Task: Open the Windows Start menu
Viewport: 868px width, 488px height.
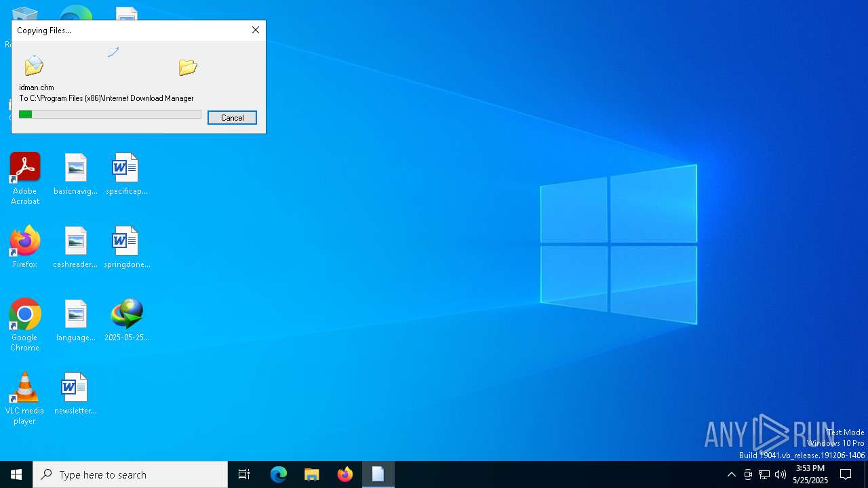Action: (x=16, y=474)
